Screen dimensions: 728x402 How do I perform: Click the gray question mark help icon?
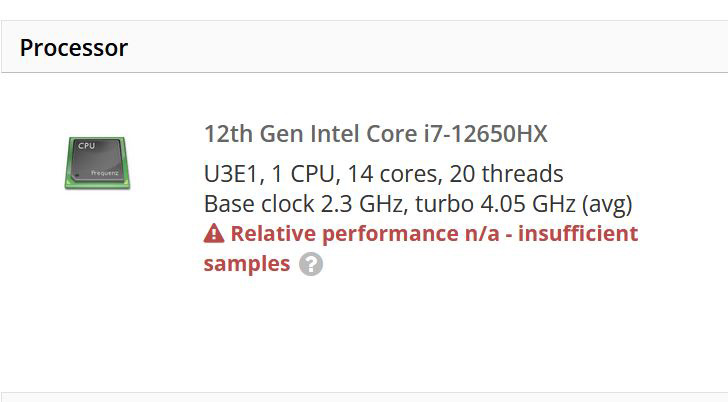tap(312, 264)
